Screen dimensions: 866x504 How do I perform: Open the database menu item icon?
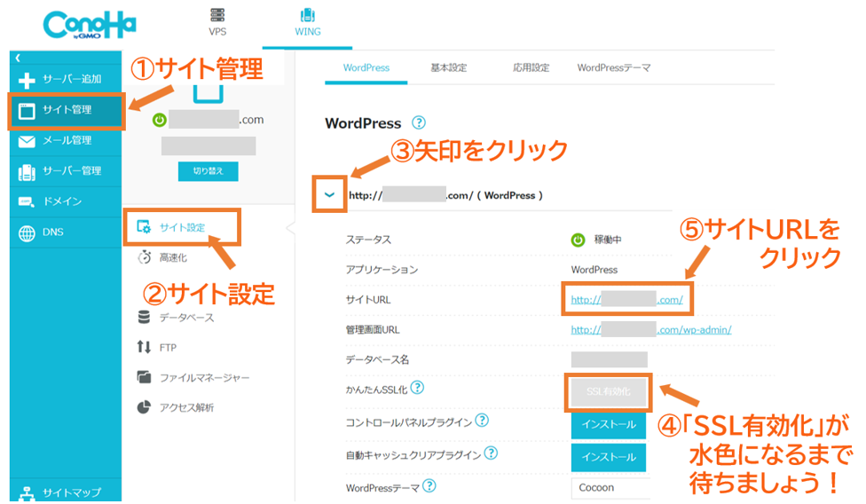144,318
